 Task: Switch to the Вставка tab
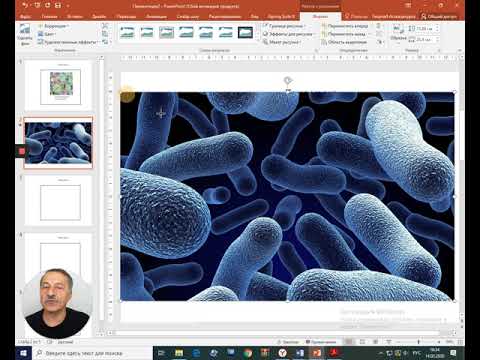point(74,16)
